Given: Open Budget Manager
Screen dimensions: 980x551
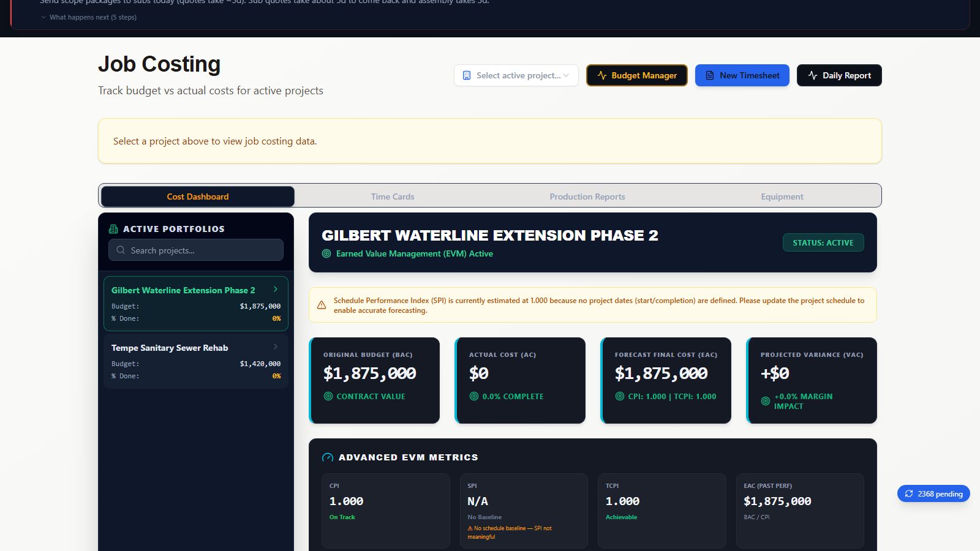Looking at the screenshot, I should 637,75.
